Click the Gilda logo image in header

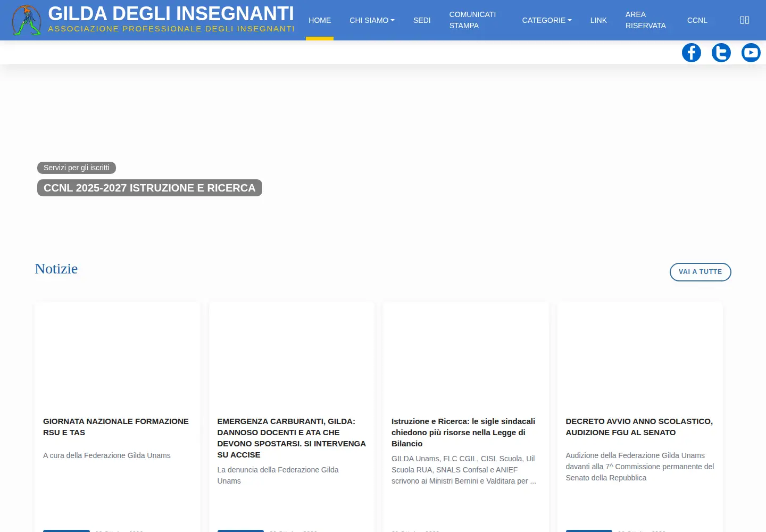[27, 20]
